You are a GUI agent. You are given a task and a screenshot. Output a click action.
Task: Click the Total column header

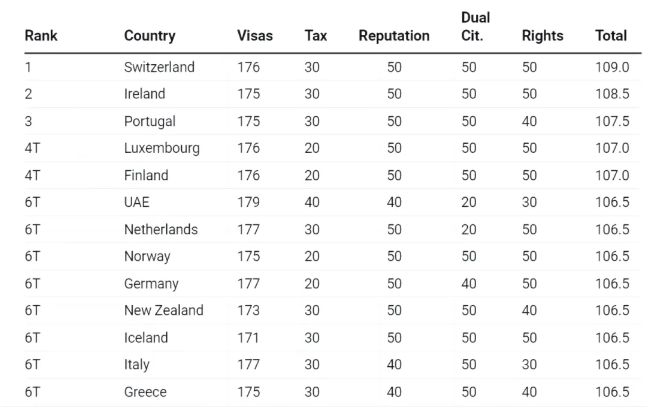611,36
